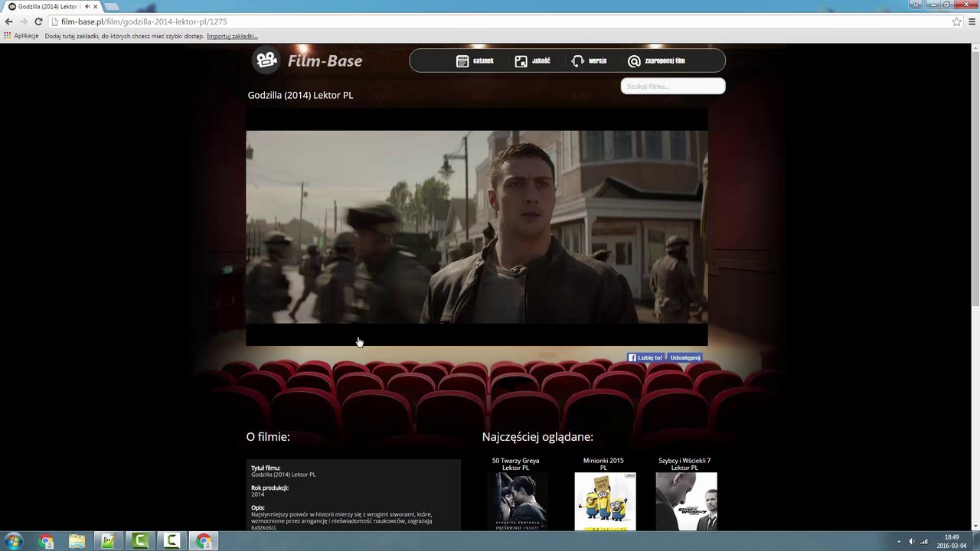Click the taskbar clock showing 18:49
This screenshot has height=551, width=980.
click(x=952, y=541)
